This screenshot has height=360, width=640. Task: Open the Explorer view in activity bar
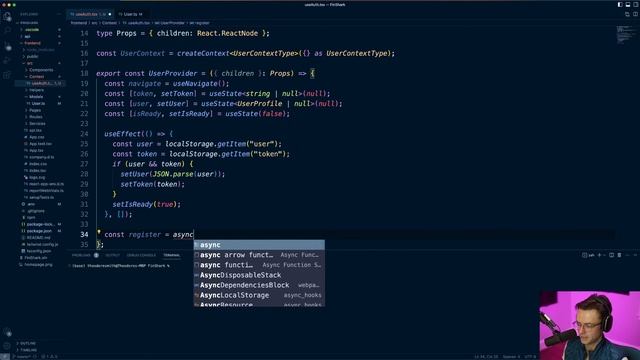(x=7, y=17)
